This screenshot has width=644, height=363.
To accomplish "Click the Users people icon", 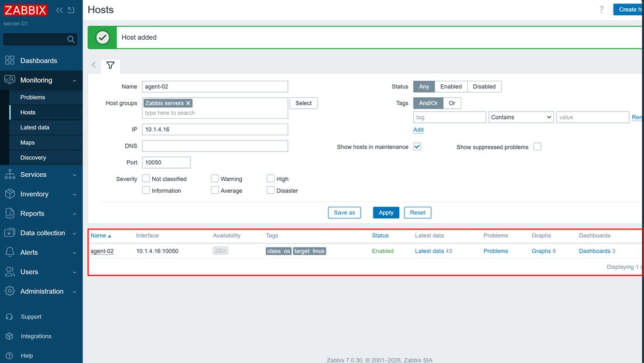I will coord(10,272).
